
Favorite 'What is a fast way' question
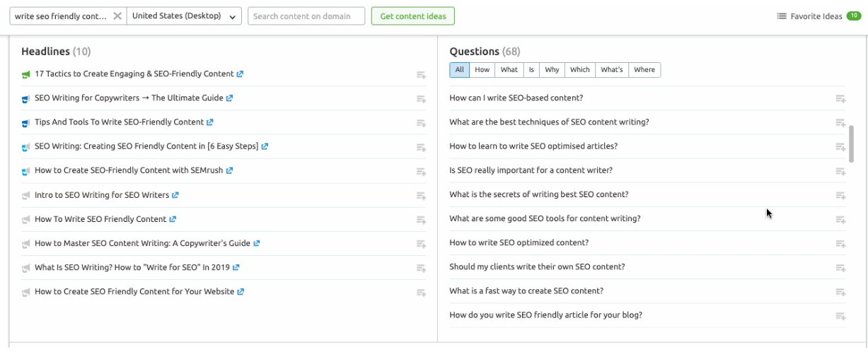(x=840, y=292)
